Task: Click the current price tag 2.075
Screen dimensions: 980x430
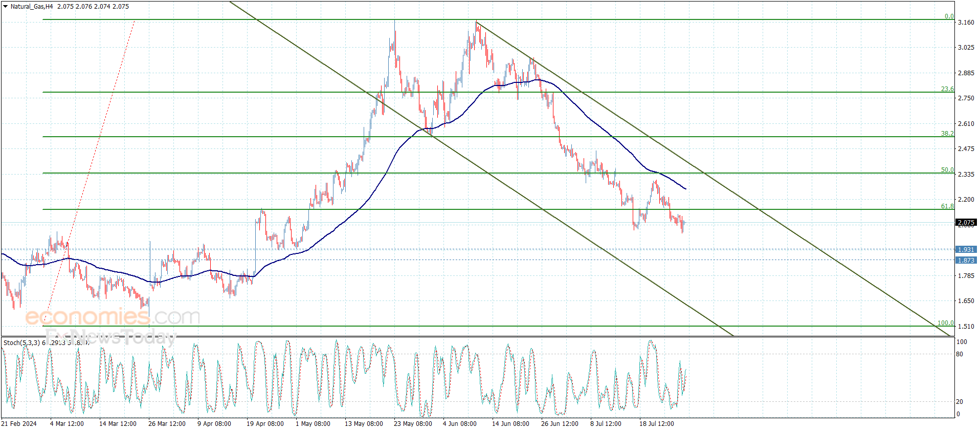Action: (966, 223)
